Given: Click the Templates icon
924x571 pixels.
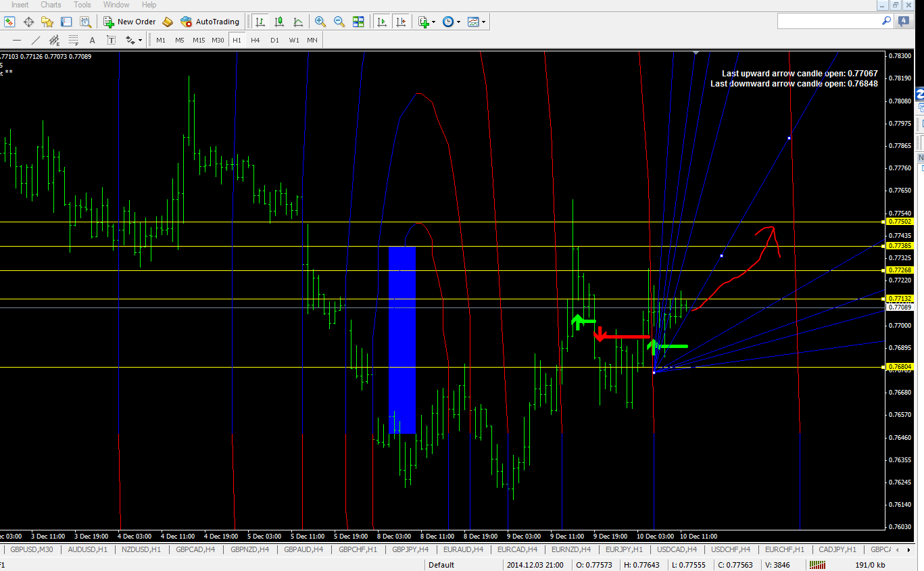Looking at the screenshot, I should 473,22.
